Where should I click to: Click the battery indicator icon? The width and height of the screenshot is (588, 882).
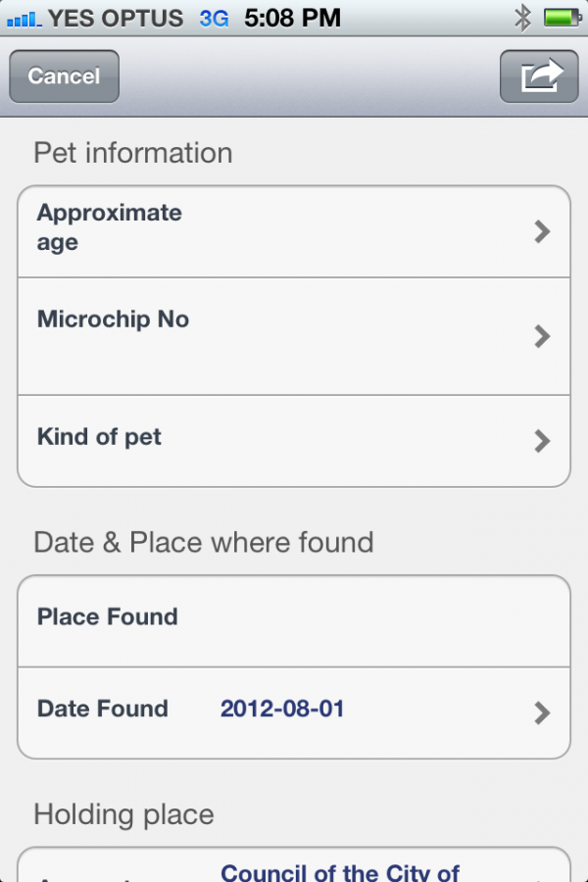tap(563, 18)
